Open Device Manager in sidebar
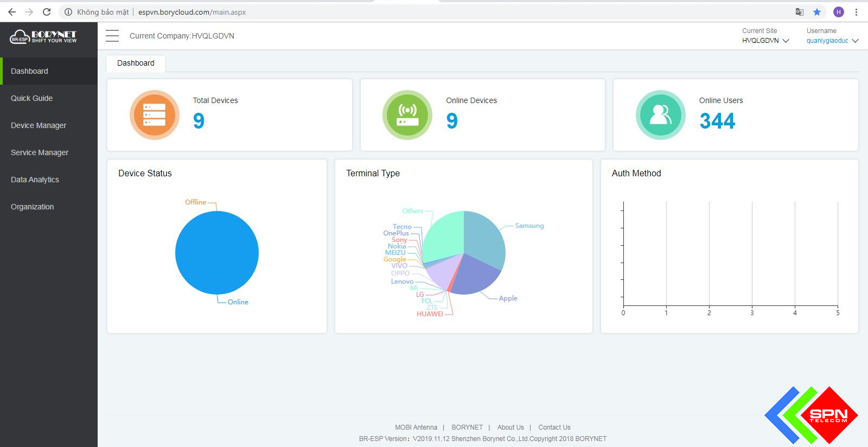The width and height of the screenshot is (868, 447). pyautogui.click(x=39, y=125)
